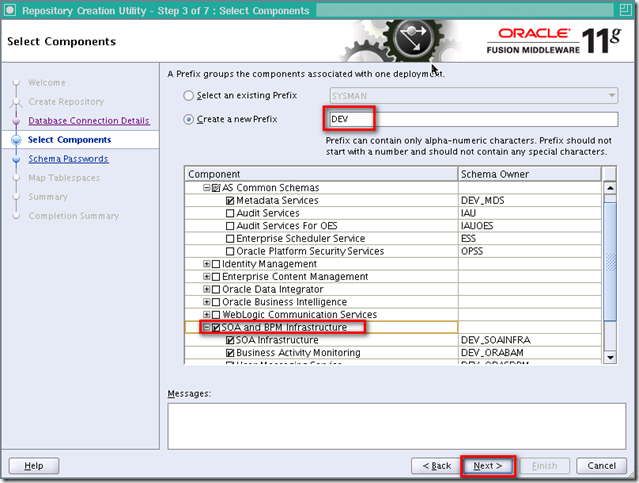Screen dimensions: 639x483
Task: Expand the Identity Management node
Action: 207,264
